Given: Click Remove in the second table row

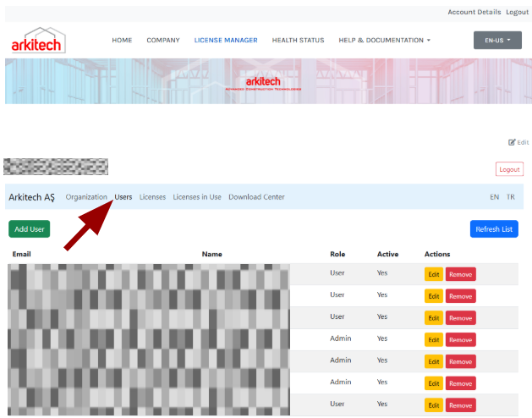Looking at the screenshot, I should click(x=460, y=296).
